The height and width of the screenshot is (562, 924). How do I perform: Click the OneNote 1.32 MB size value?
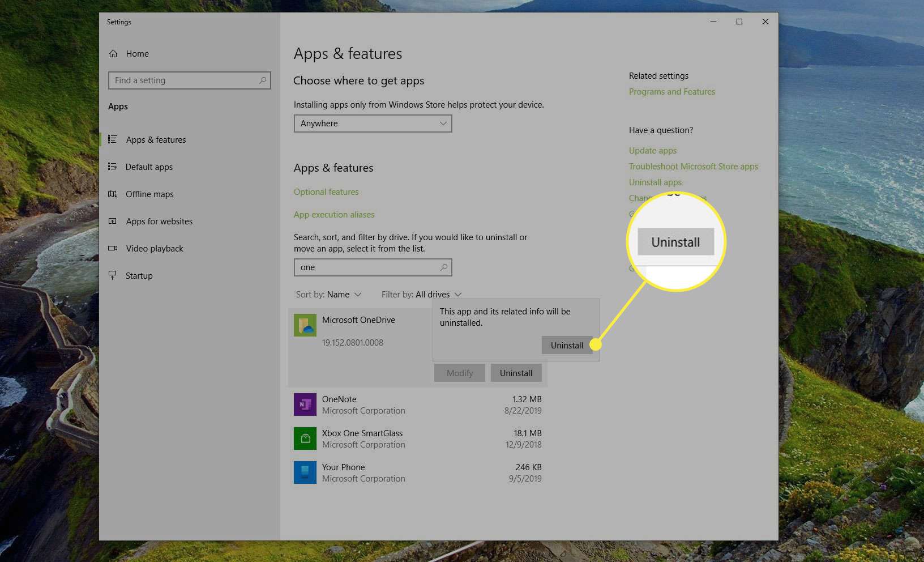click(527, 399)
